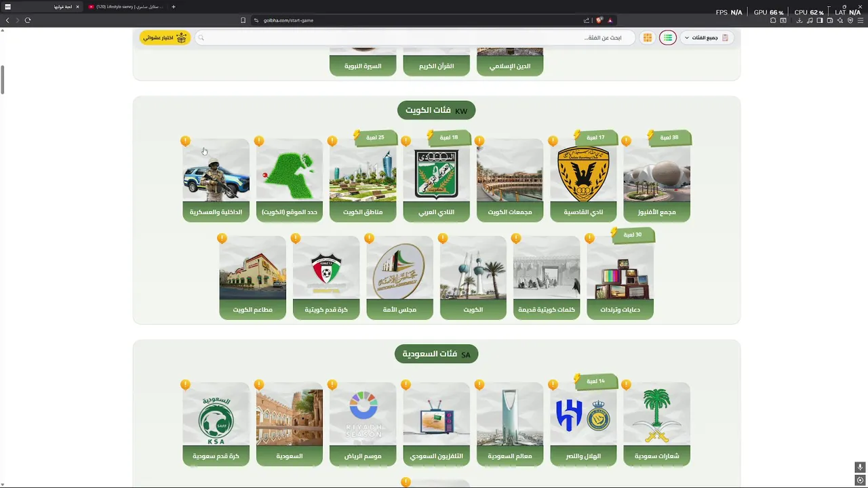Open a new browser tab
The height and width of the screenshot is (488, 868).
(x=174, y=7)
